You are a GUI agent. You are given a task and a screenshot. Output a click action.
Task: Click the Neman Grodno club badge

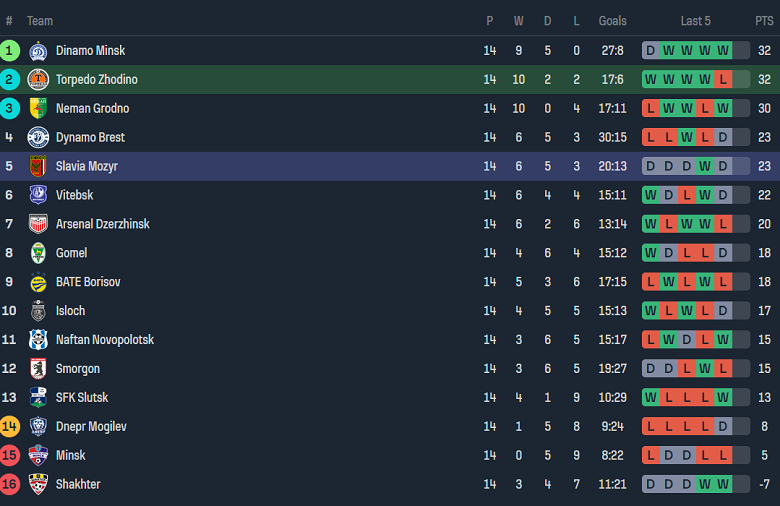point(38,109)
